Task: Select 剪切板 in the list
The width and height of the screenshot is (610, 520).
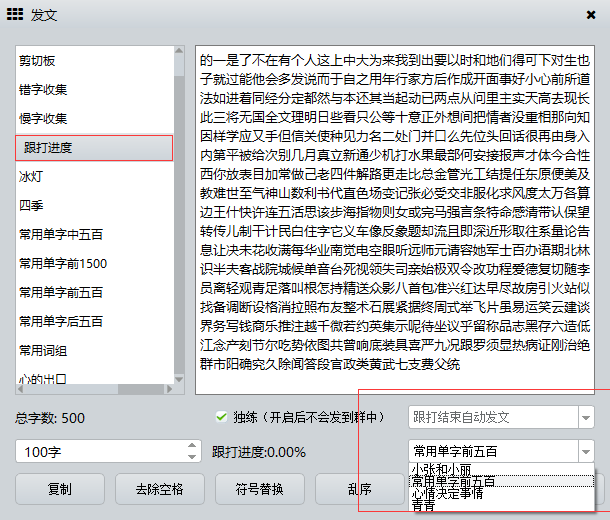Action: point(94,61)
